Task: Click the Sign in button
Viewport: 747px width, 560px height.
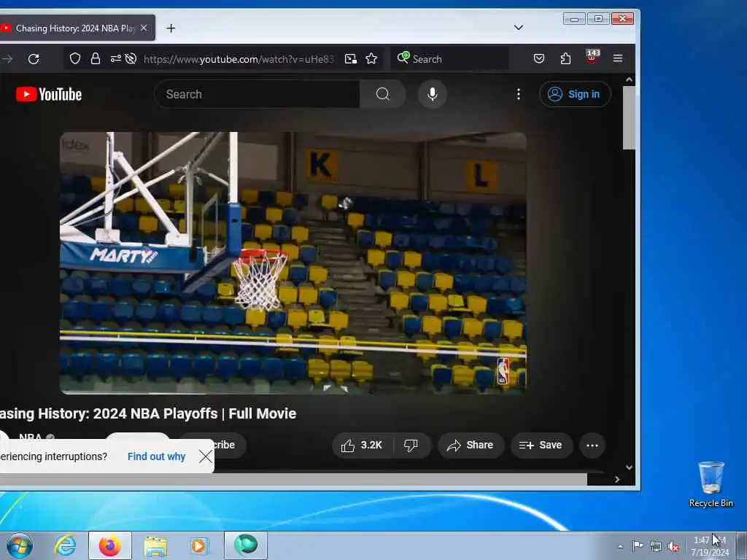Action: tap(575, 94)
